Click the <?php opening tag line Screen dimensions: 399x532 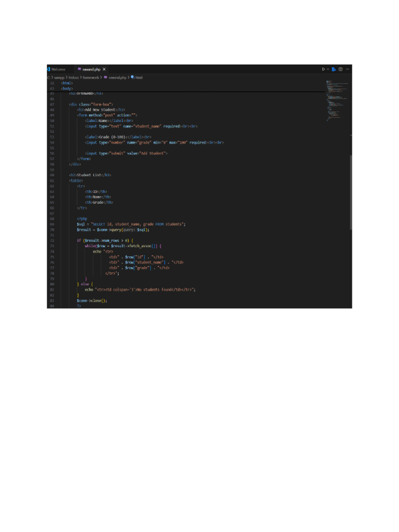point(82,219)
